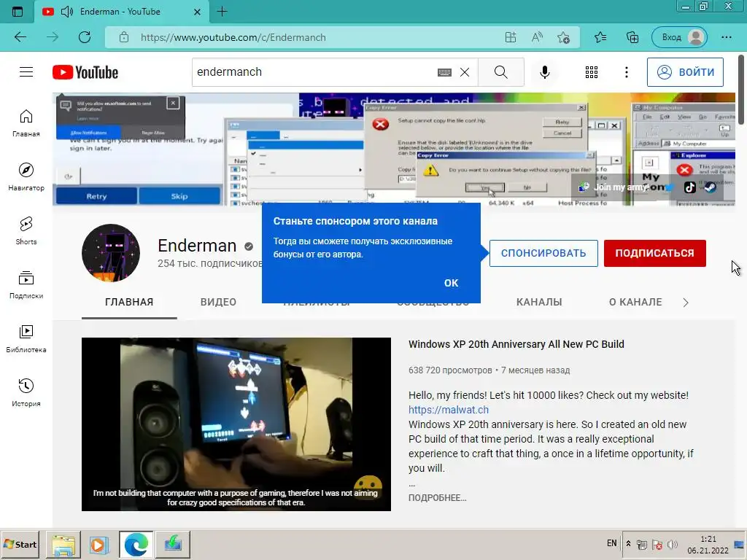Open the tab actions menu icon
This screenshot has width=747, height=560.
click(x=18, y=12)
